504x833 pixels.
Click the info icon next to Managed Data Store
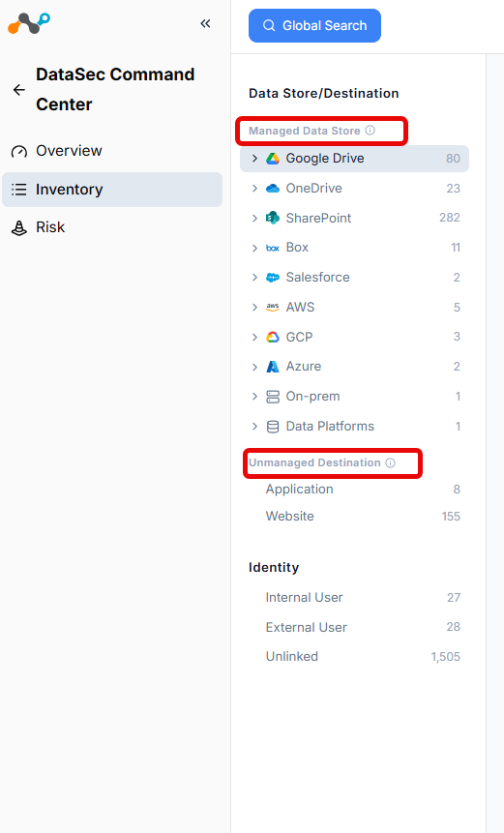click(x=371, y=131)
